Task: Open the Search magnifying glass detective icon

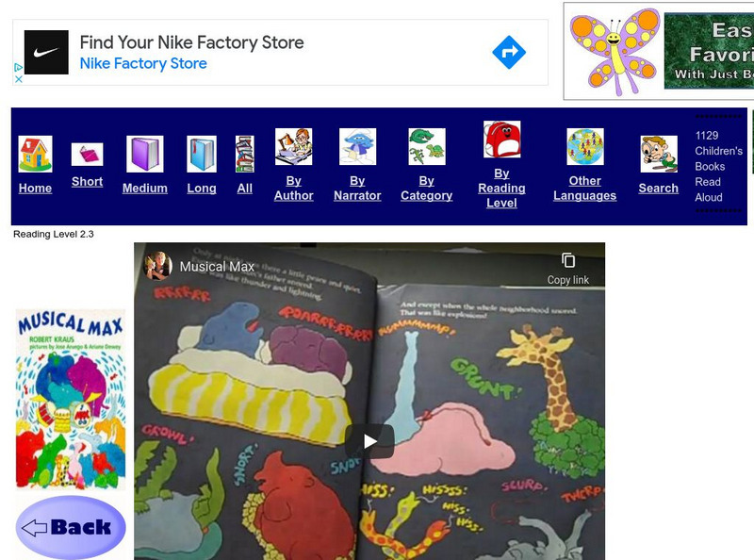Action: 659,154
